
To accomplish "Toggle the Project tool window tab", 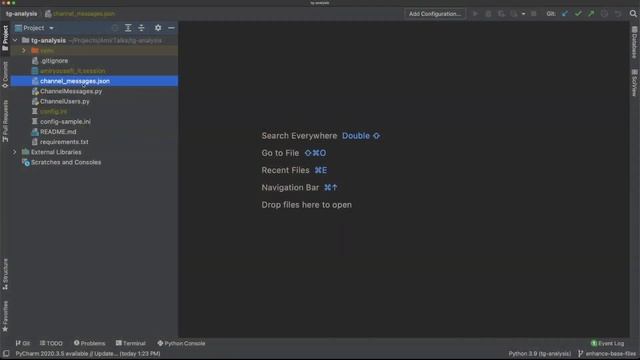I will 5,38.
